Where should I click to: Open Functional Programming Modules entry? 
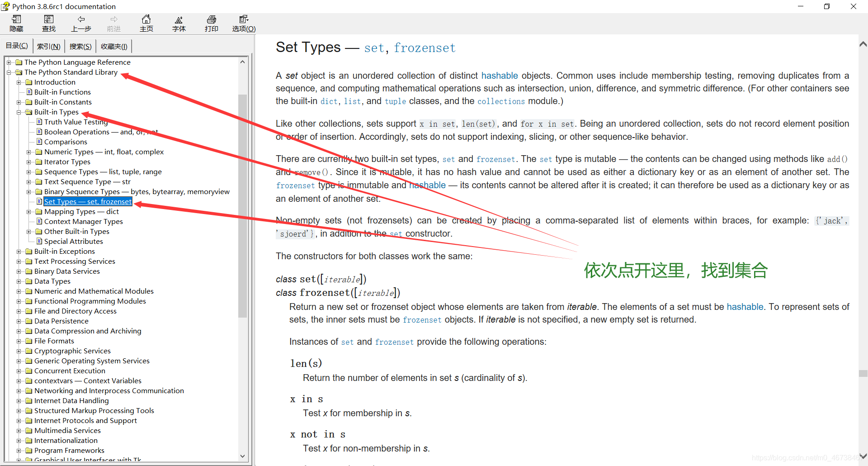coord(90,301)
